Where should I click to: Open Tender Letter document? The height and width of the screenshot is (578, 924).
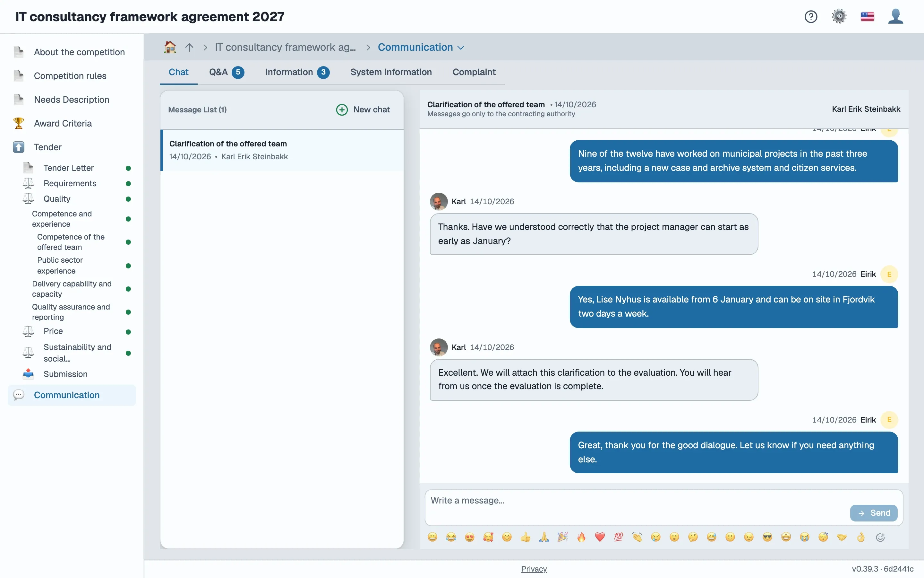(x=68, y=168)
